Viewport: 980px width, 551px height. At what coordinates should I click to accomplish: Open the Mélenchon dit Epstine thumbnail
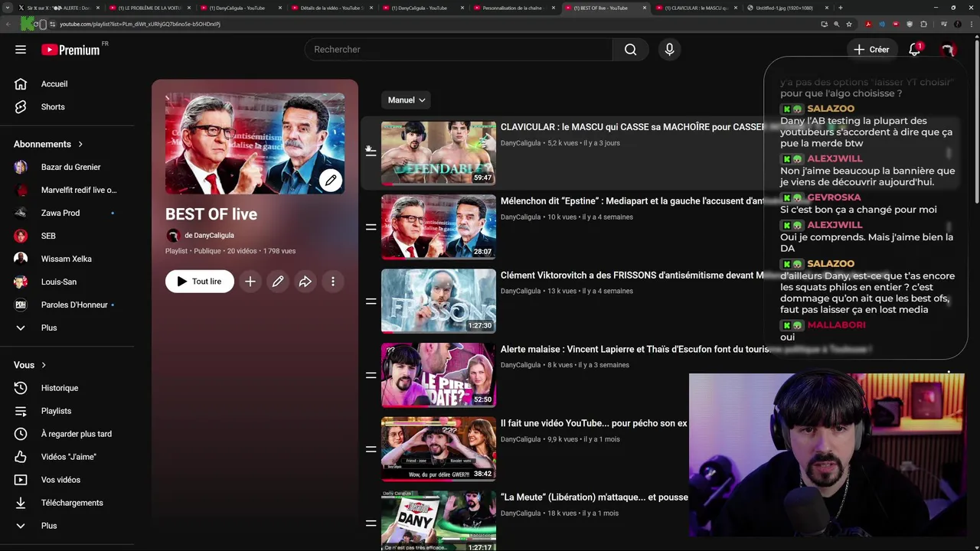439,227
